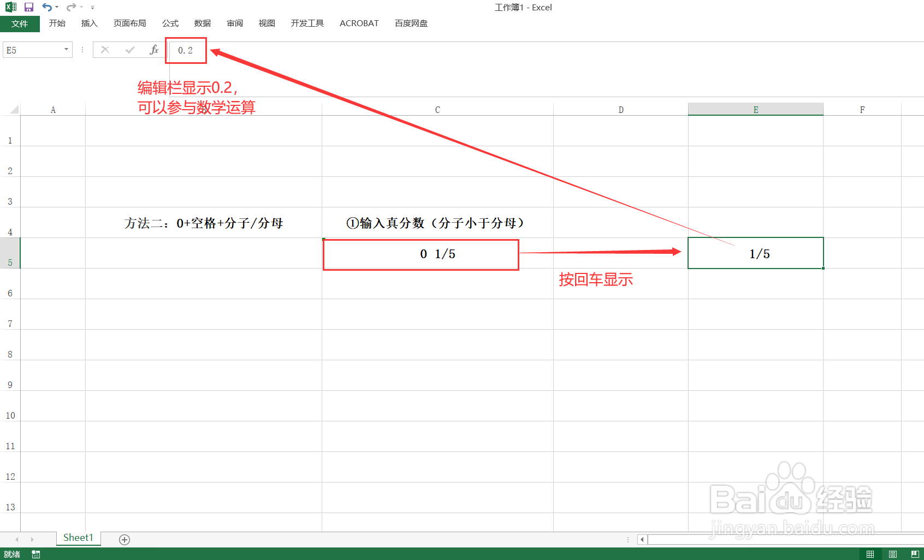
Task: Switch to the 数据 ribbon tab
Action: [203, 23]
